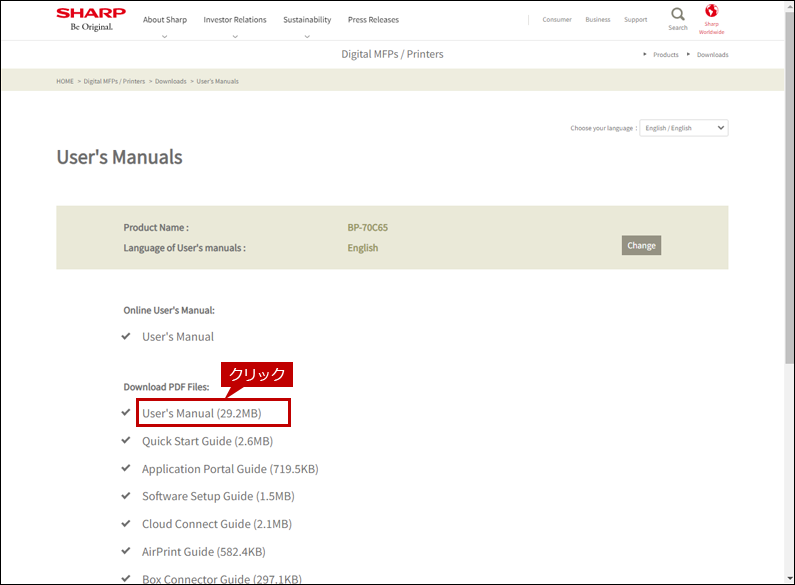Click the Change button
The height and width of the screenshot is (585, 795).
point(641,245)
